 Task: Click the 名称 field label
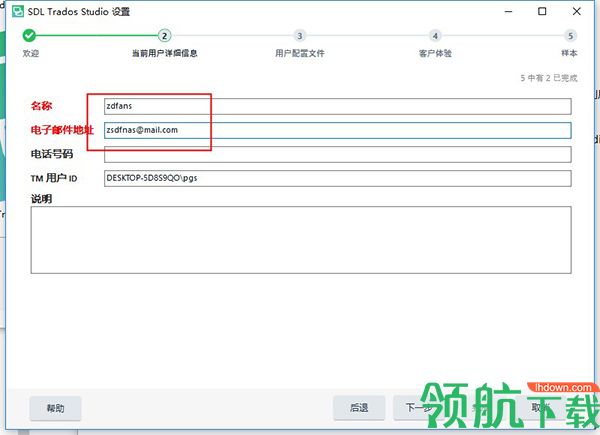(41, 106)
